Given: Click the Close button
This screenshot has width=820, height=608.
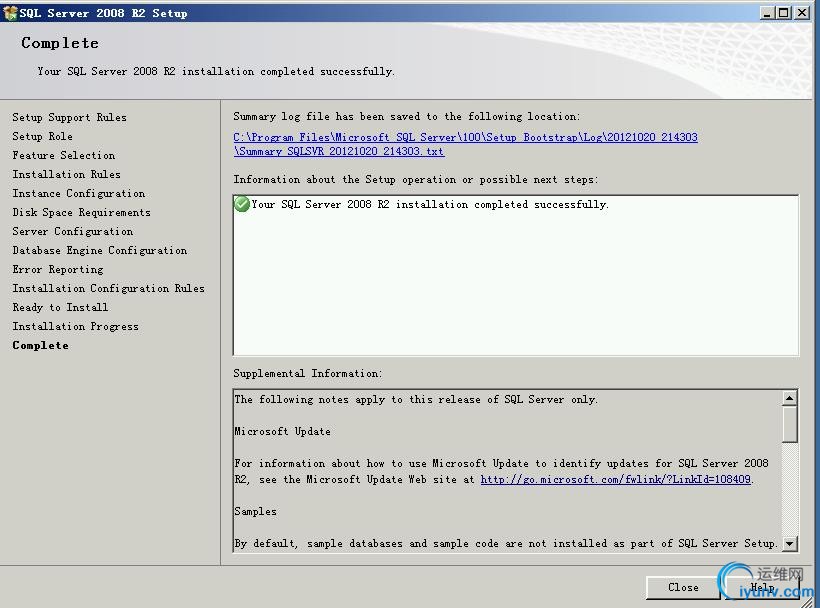Looking at the screenshot, I should 682,587.
